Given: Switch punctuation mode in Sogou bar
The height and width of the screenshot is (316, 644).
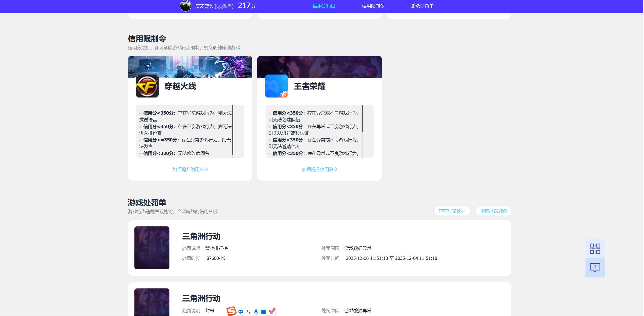Looking at the screenshot, I should [248, 312].
